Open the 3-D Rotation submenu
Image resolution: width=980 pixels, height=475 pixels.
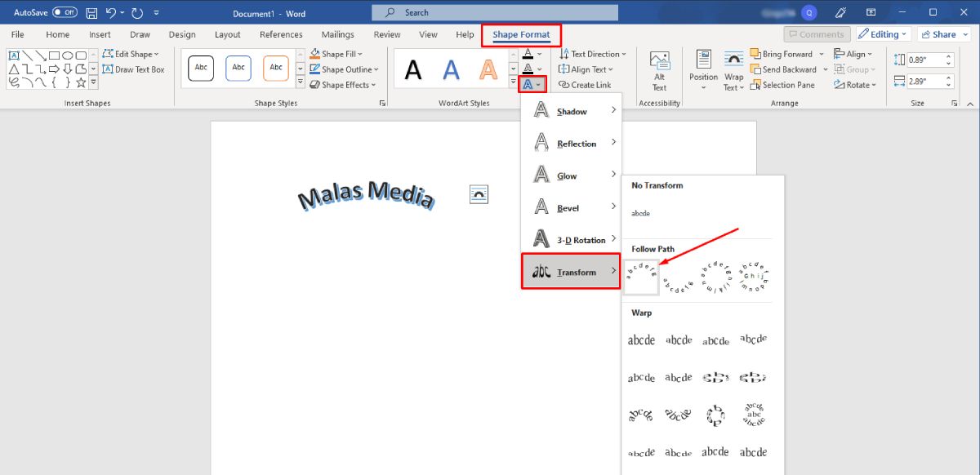(x=572, y=240)
